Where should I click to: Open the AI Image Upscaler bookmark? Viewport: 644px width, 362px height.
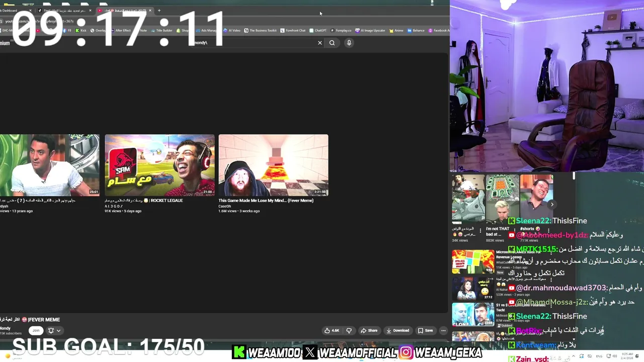click(370, 30)
